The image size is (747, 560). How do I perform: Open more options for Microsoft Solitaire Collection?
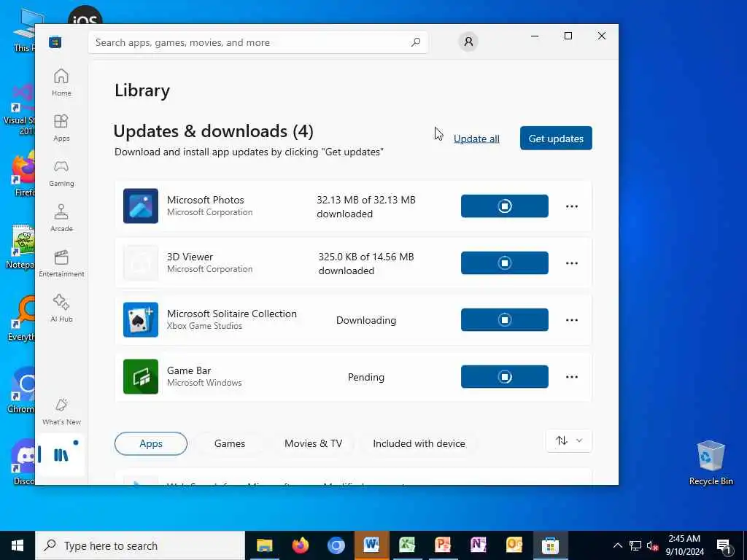[572, 320]
